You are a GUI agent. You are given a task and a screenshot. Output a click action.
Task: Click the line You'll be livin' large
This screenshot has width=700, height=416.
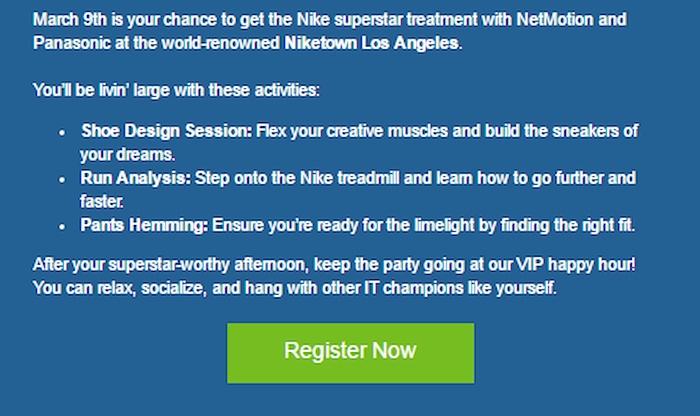[176, 90]
